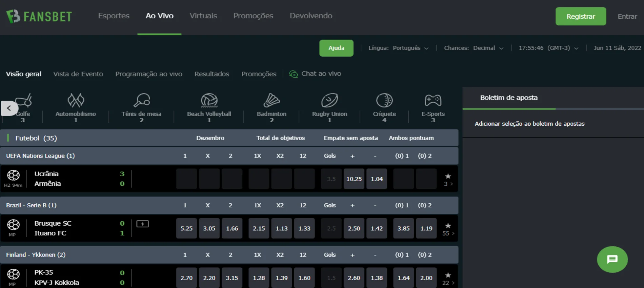The height and width of the screenshot is (288, 644).
Task: Select the Golfe sport icon
Action: (24, 100)
